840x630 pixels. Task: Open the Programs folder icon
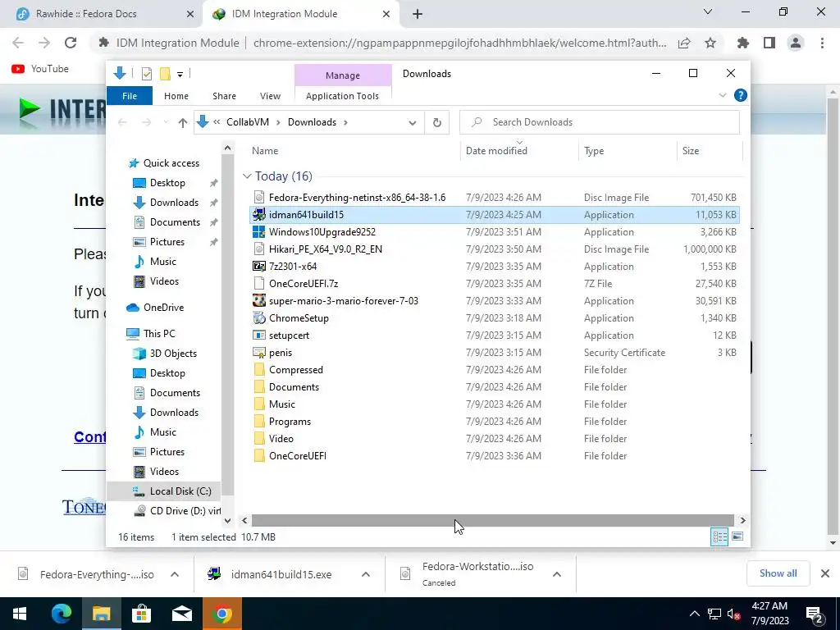coord(258,421)
